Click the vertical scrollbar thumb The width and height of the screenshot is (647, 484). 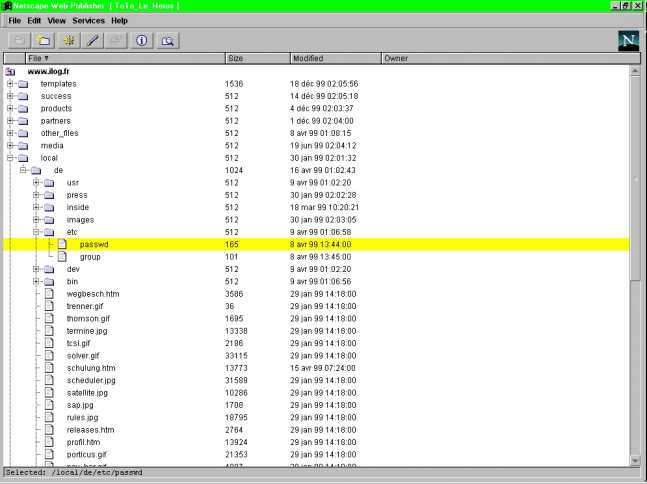point(635,179)
